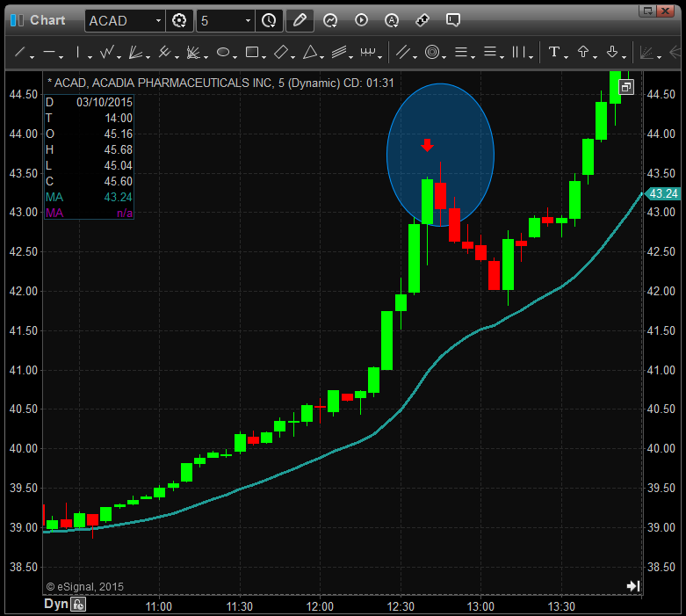Image resolution: width=686 pixels, height=616 pixels.
Task: Close the chart window
Action: [x=666, y=11]
